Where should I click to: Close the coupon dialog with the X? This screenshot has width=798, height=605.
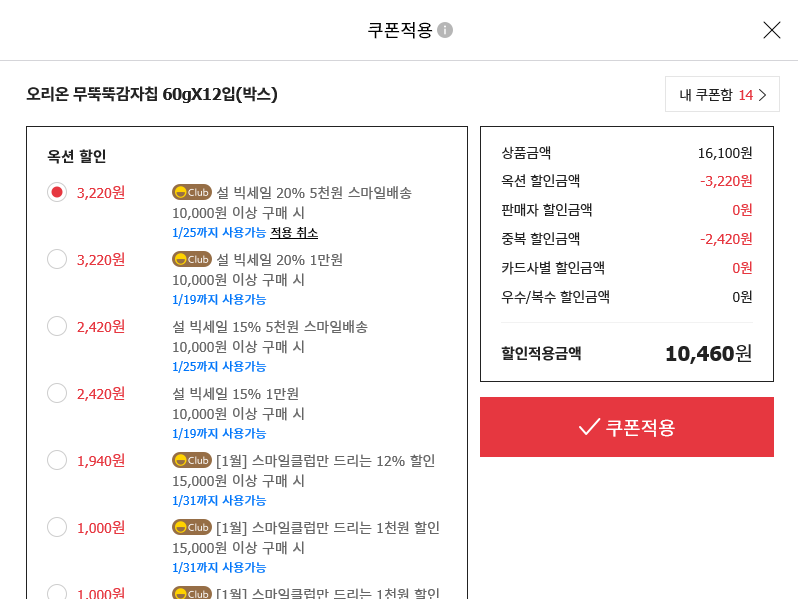(x=772, y=30)
